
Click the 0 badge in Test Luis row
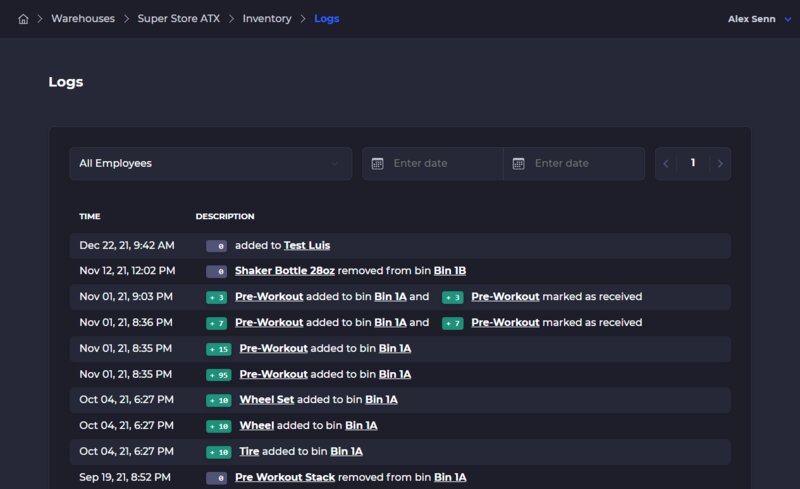coord(216,246)
